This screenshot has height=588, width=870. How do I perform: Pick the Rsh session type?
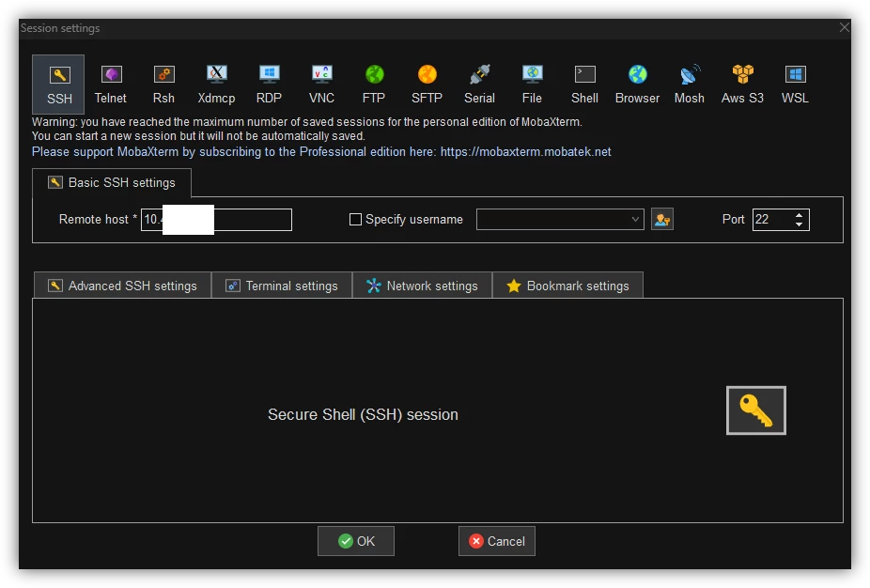(163, 85)
